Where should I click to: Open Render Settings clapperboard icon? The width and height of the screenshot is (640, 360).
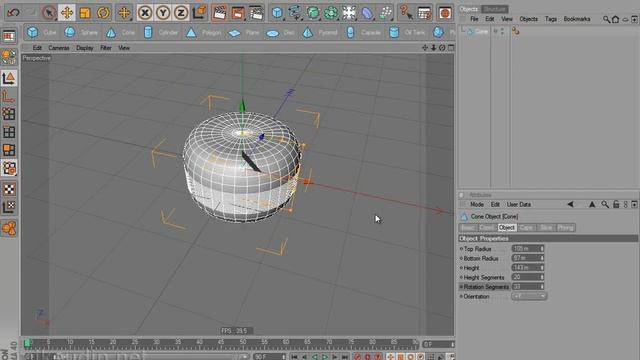[256, 13]
